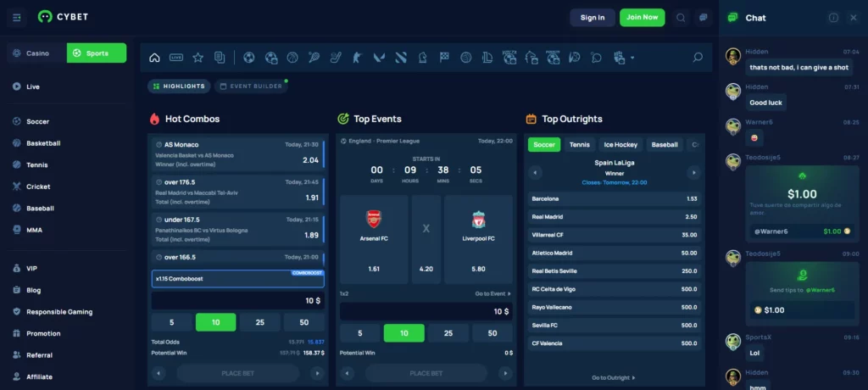Select the 25 stake in Hot Combos

click(259, 322)
